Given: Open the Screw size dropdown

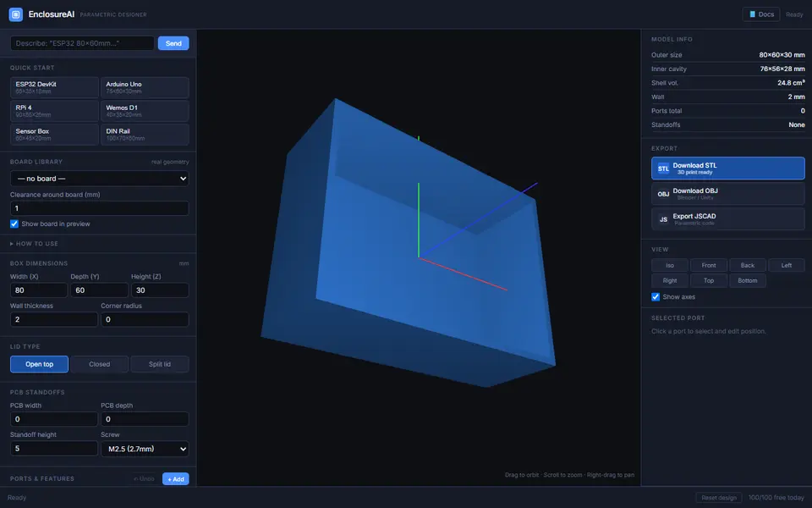Looking at the screenshot, I should [145, 449].
